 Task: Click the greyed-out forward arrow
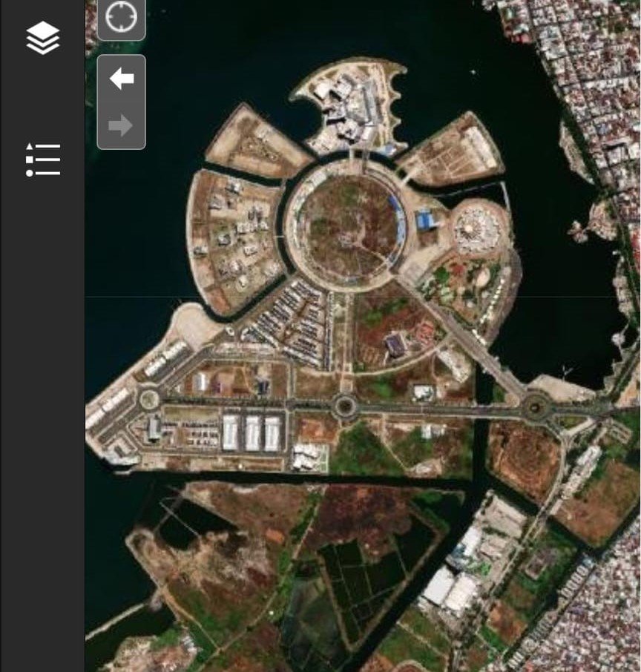tap(121, 125)
